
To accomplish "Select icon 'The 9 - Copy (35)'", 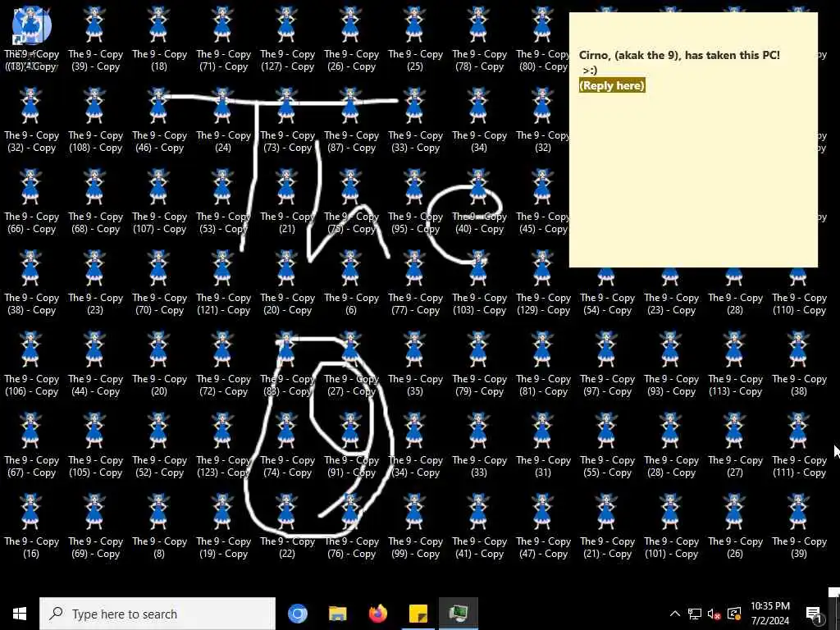I will 415,364.
